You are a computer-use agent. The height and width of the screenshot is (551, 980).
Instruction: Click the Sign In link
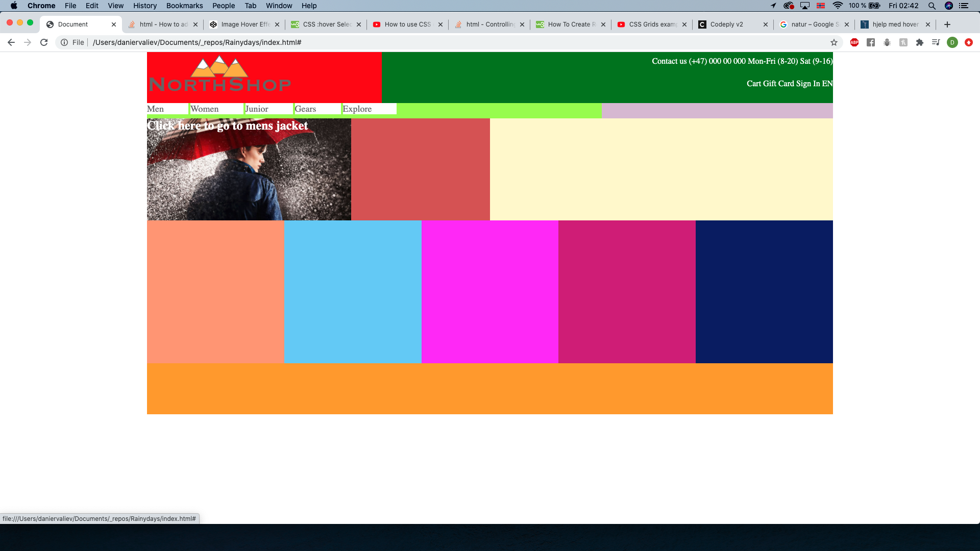tap(808, 84)
